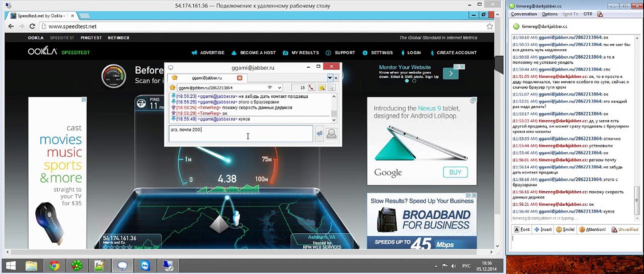Click the star icon left of the resource dropdown
Screen dimensions: 644x274
click(172, 88)
